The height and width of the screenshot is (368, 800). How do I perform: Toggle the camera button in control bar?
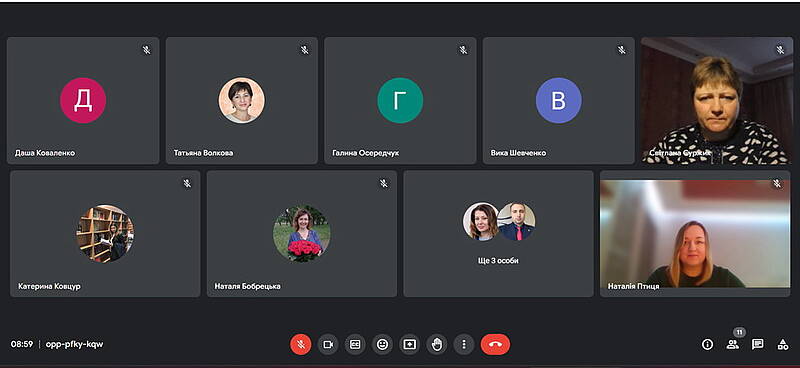tap(328, 345)
